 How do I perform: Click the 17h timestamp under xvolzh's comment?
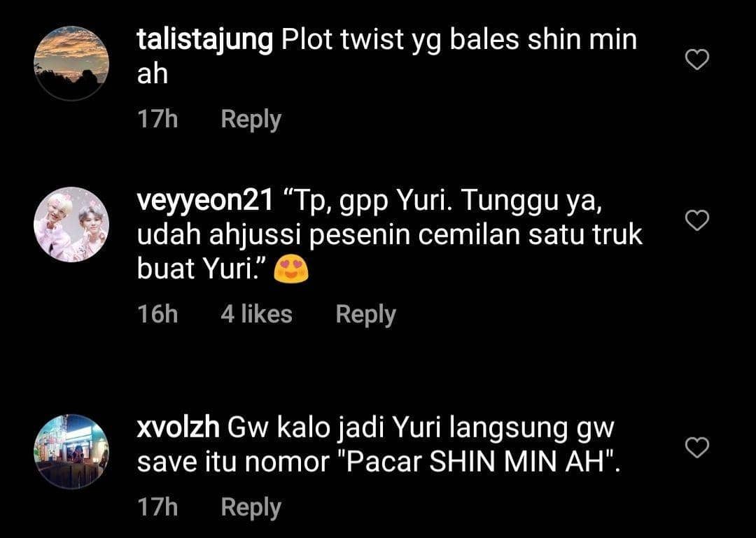pyautogui.click(x=157, y=507)
